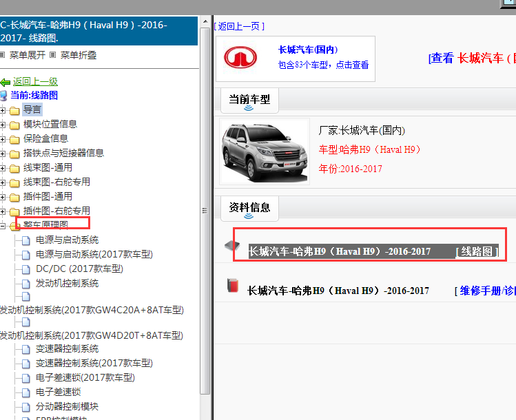
Task: Click the folder icon beside 插件图-通用
Action: click(x=14, y=198)
